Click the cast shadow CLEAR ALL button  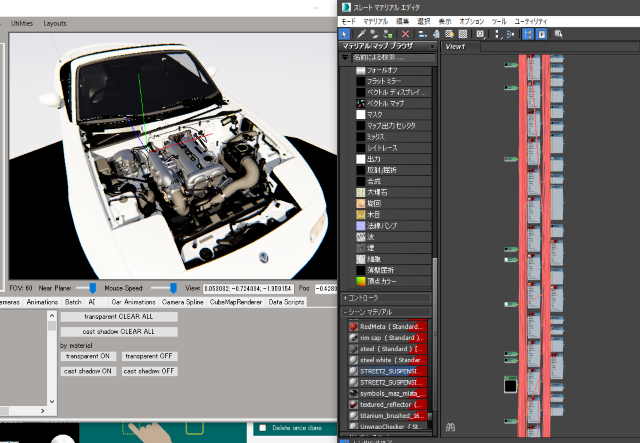(118, 330)
